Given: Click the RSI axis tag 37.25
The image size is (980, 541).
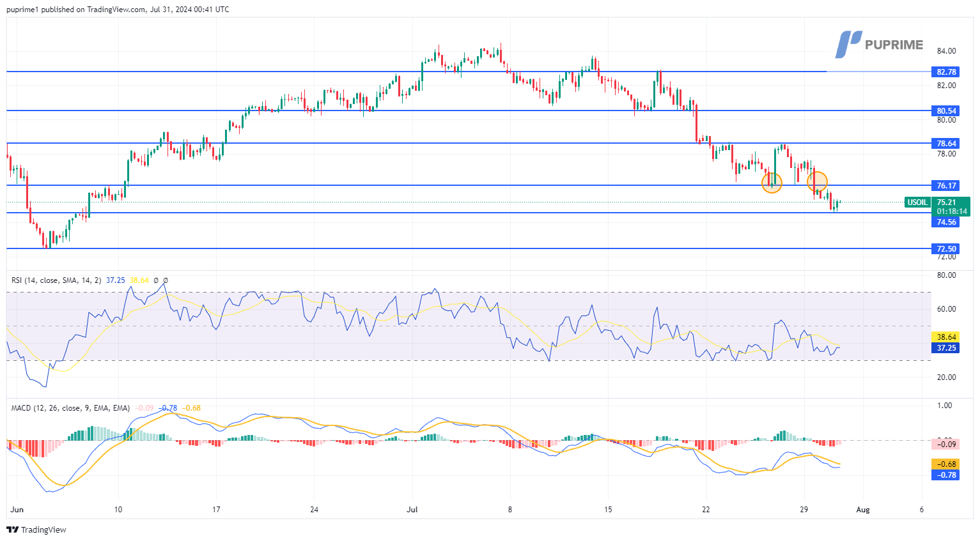Looking at the screenshot, I should pos(946,348).
